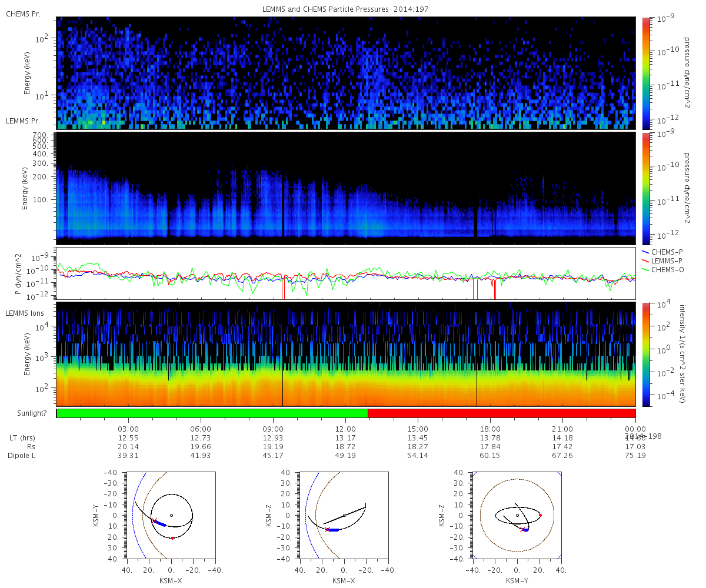
Task: Click the CHEMS Pr. spectrogram panel
Action: pyautogui.click(x=346, y=73)
